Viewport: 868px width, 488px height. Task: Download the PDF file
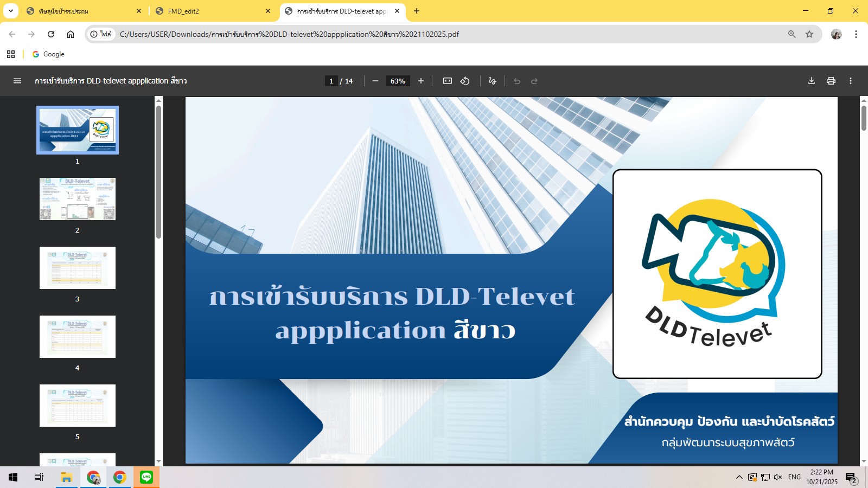pos(812,81)
